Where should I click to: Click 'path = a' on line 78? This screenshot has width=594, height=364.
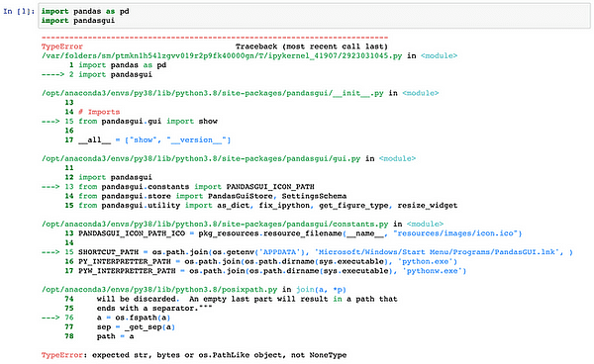point(115,336)
